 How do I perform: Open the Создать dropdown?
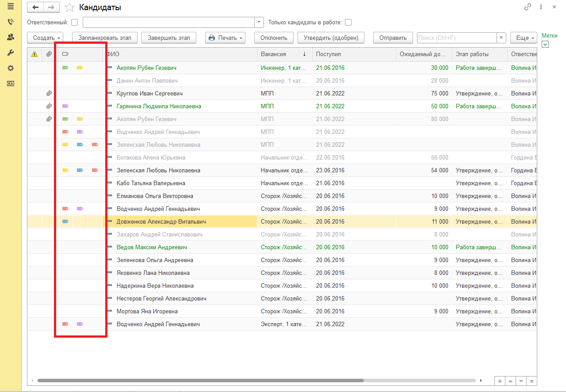click(46, 38)
